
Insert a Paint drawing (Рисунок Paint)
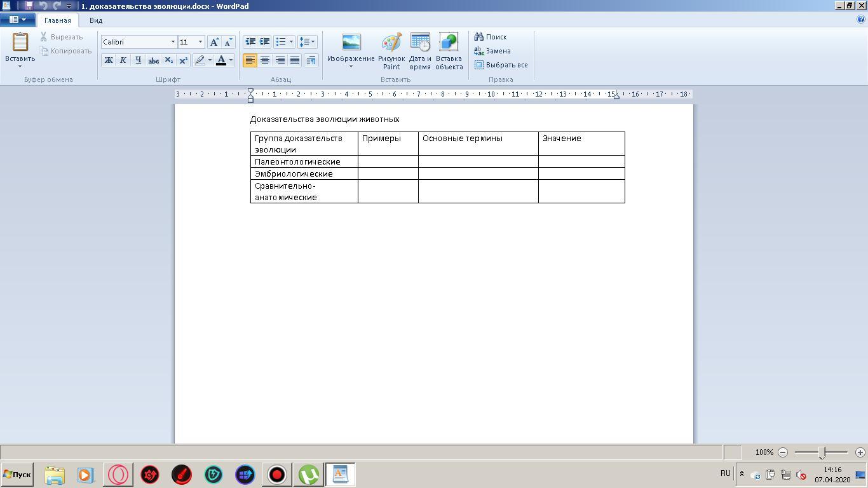[391, 51]
